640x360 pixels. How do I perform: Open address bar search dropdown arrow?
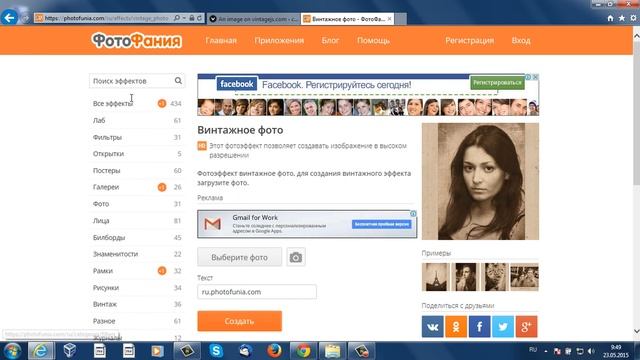click(184, 18)
